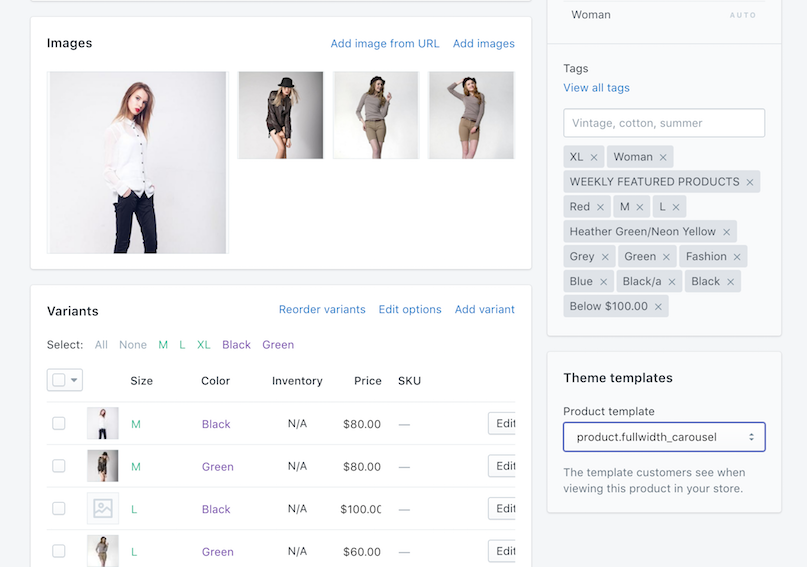
Task: Expand the bulk select checkbox dropdown
Action: [74, 380]
